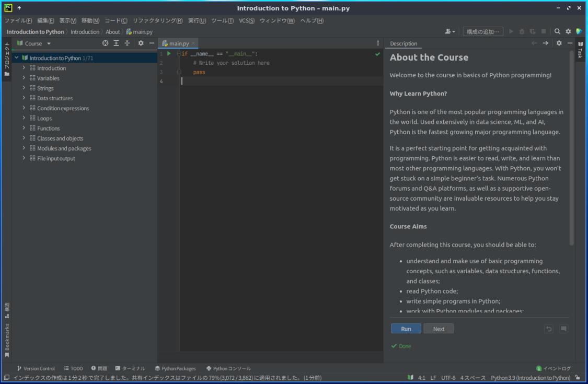
Task: Click the green run gutter arrow on line 1
Action: pyautogui.click(x=169, y=54)
